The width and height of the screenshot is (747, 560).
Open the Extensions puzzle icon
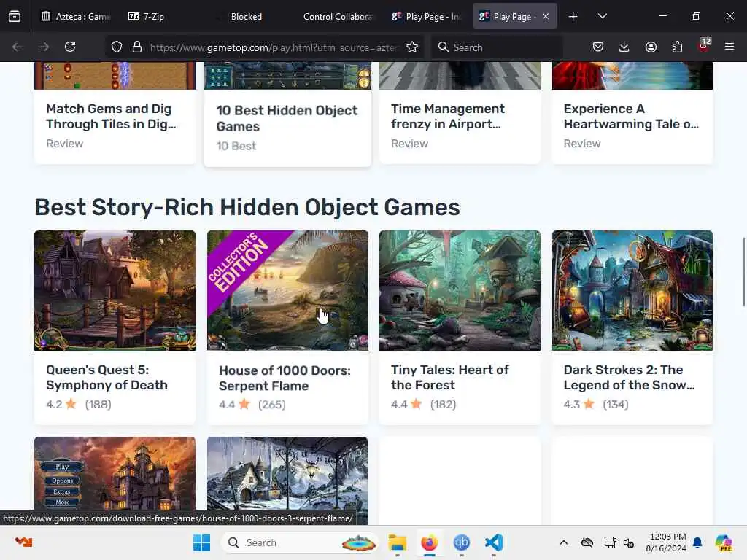[x=677, y=47]
